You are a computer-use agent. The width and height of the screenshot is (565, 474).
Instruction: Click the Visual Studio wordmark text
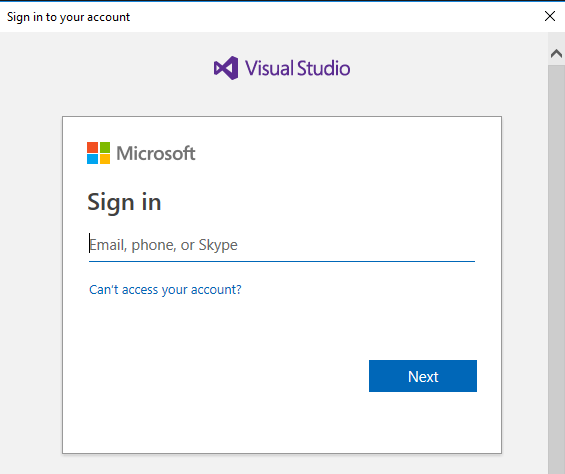297,68
